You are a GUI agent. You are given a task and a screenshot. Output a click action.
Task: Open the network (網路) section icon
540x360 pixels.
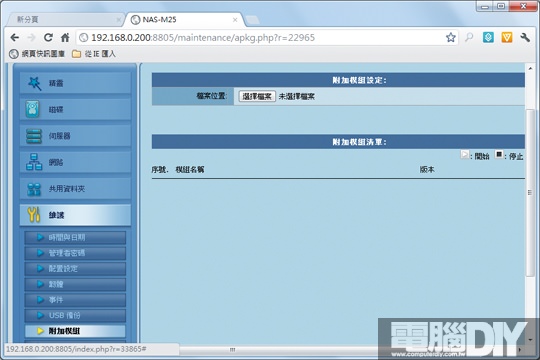coord(34,162)
